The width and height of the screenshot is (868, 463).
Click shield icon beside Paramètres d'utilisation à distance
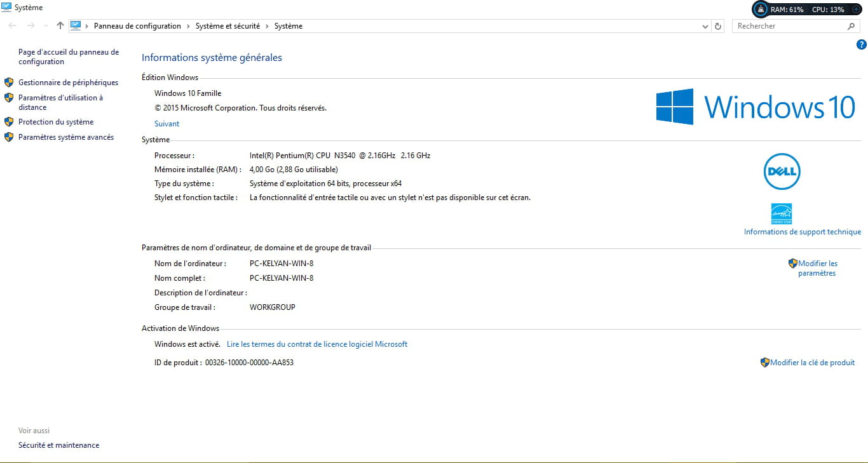(x=9, y=98)
